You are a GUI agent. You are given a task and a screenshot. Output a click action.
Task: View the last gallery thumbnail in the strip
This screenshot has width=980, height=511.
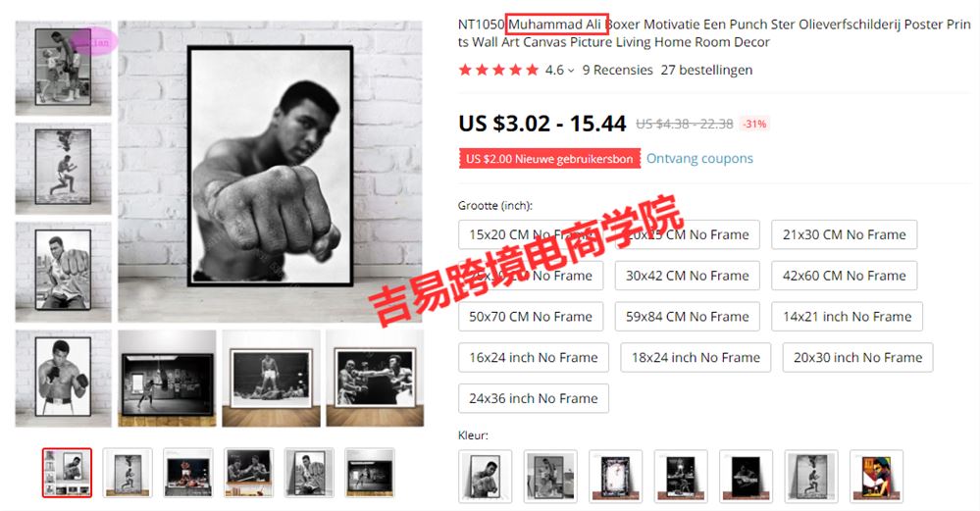pos(370,473)
